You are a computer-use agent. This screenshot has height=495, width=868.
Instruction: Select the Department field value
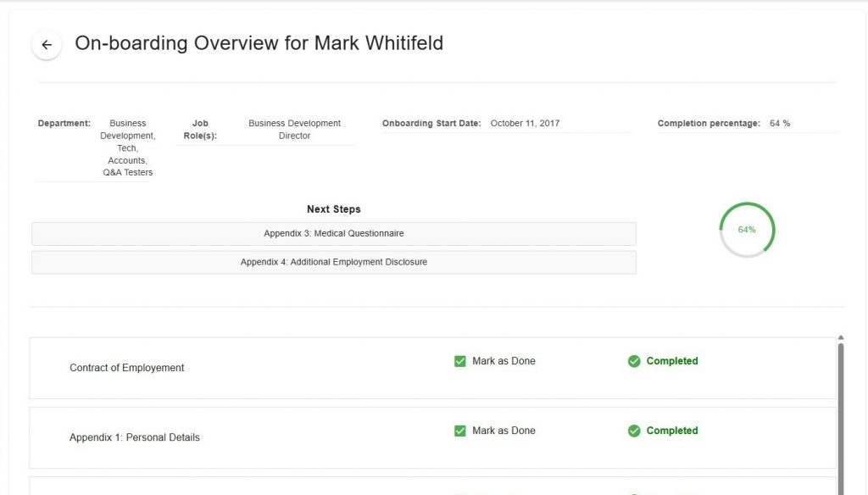coord(127,147)
